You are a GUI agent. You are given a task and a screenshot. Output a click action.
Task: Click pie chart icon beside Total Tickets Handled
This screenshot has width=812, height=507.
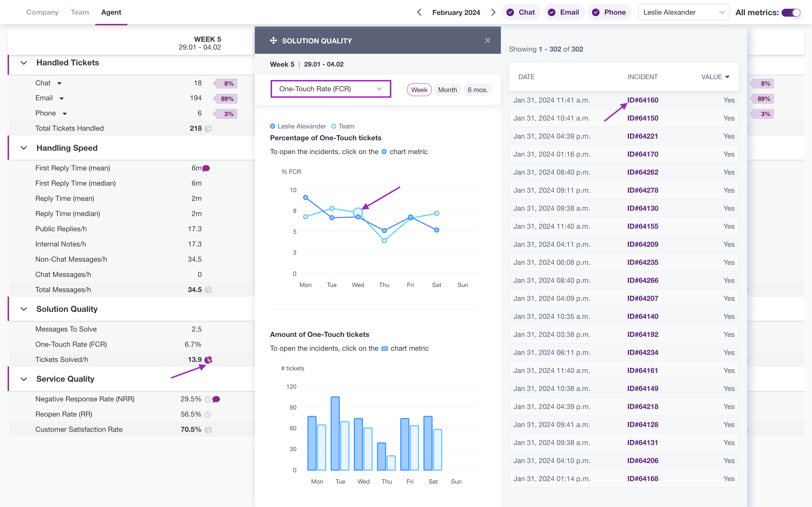pyautogui.click(x=208, y=128)
